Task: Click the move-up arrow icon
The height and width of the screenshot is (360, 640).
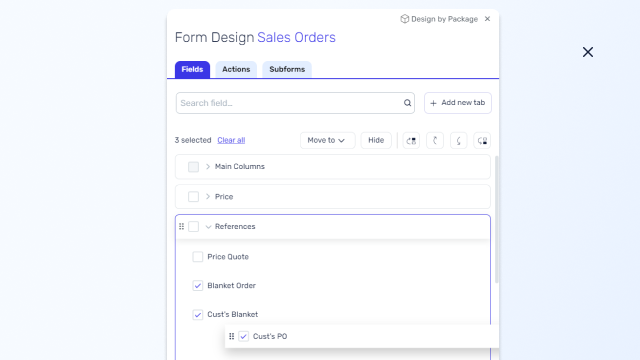Action: [x=435, y=140]
